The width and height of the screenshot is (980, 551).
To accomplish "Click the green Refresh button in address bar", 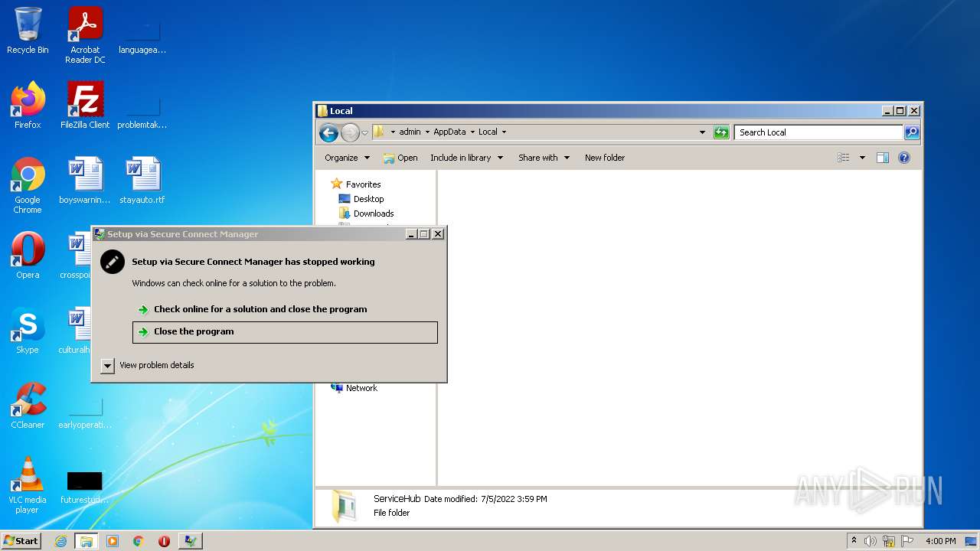I will pyautogui.click(x=721, y=132).
